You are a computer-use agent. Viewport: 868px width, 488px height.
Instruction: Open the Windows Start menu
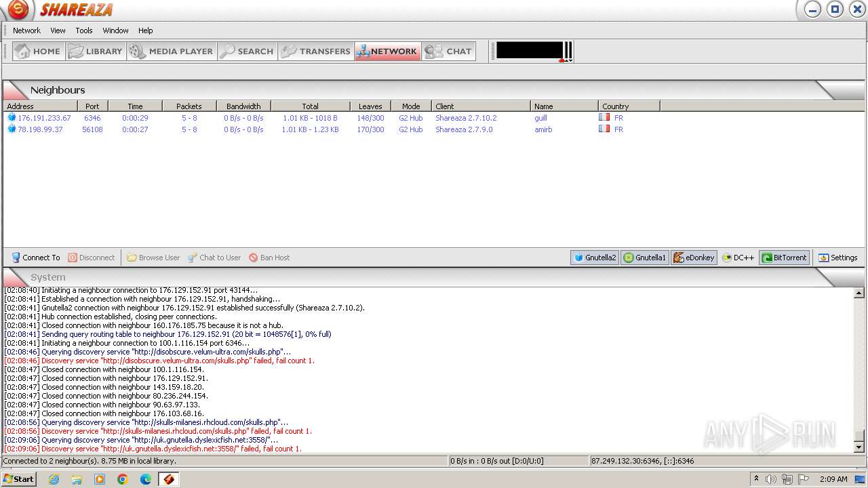click(x=18, y=479)
